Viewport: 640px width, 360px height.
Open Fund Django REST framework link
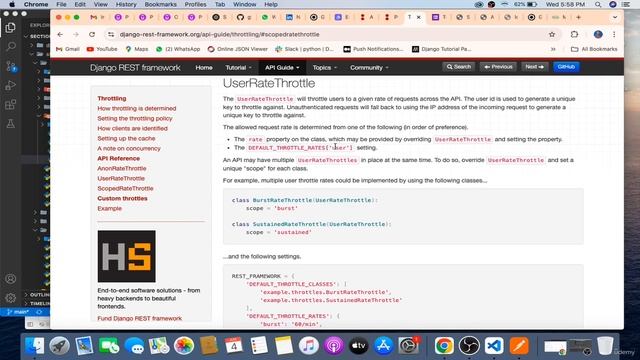pos(140,318)
